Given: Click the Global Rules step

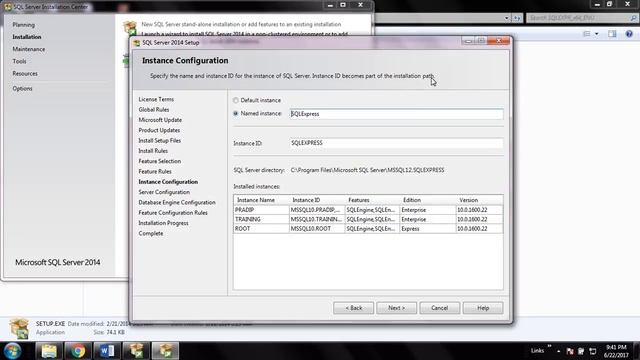Looking at the screenshot, I should point(153,109).
